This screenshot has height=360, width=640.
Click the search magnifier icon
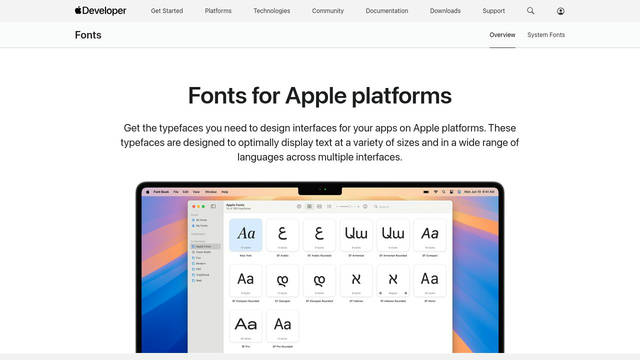[x=530, y=11]
